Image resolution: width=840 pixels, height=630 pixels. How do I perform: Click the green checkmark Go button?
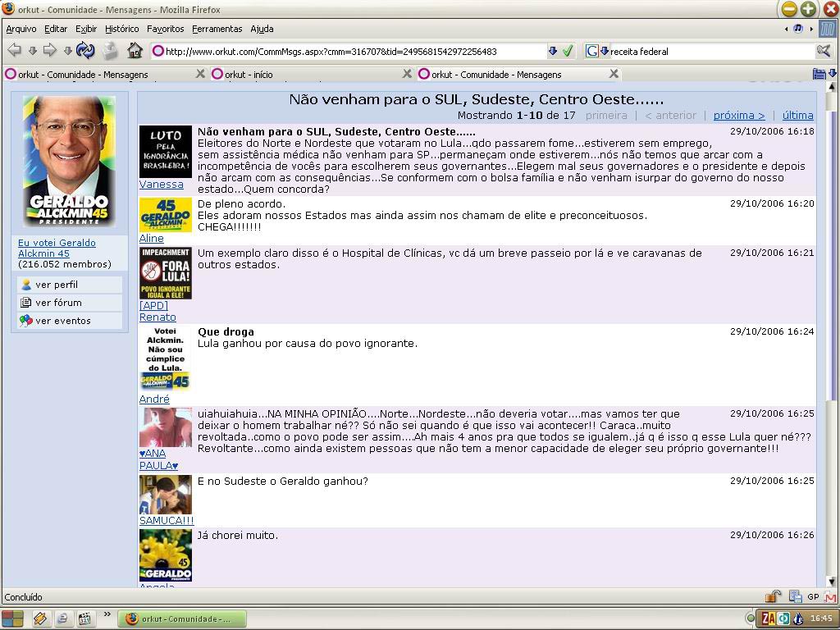point(568,52)
